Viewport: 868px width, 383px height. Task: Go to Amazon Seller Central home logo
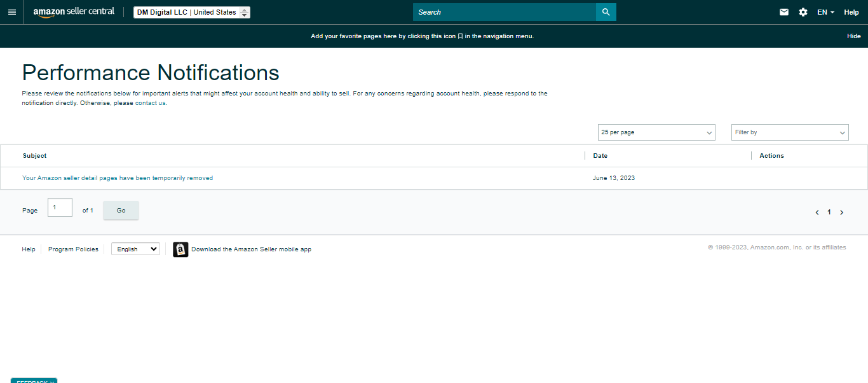pos(74,12)
